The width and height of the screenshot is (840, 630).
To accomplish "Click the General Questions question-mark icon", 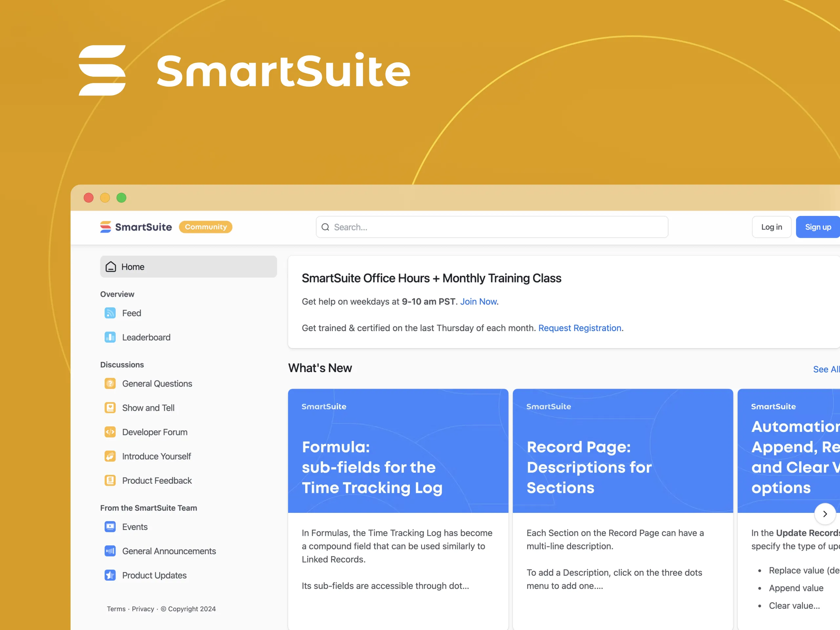I will pos(110,384).
